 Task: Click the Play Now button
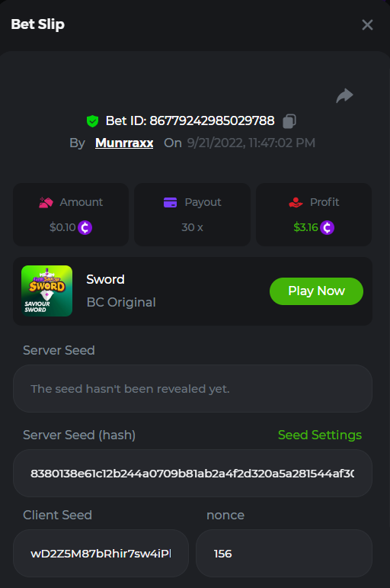[x=317, y=291]
